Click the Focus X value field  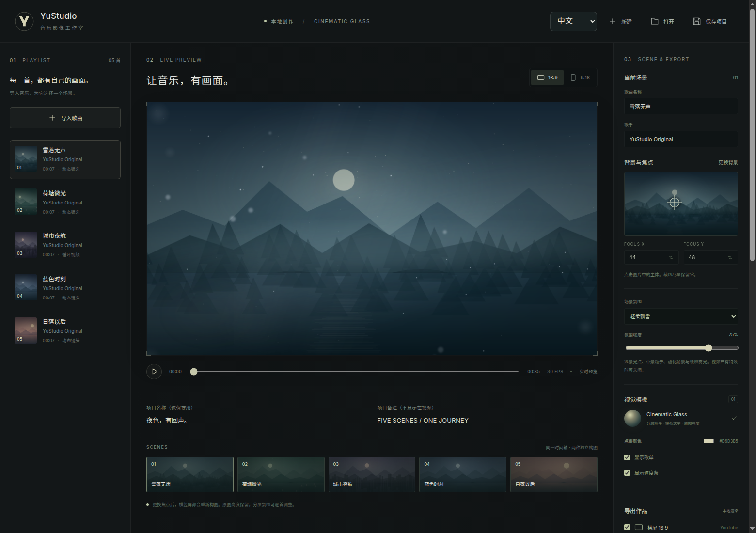click(x=651, y=257)
